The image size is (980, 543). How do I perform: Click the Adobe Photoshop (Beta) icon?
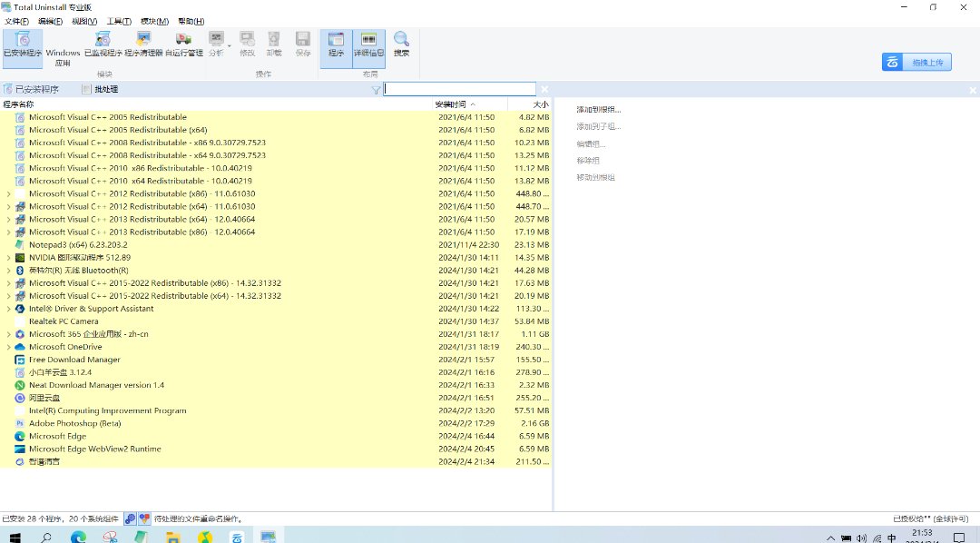pyautogui.click(x=20, y=423)
